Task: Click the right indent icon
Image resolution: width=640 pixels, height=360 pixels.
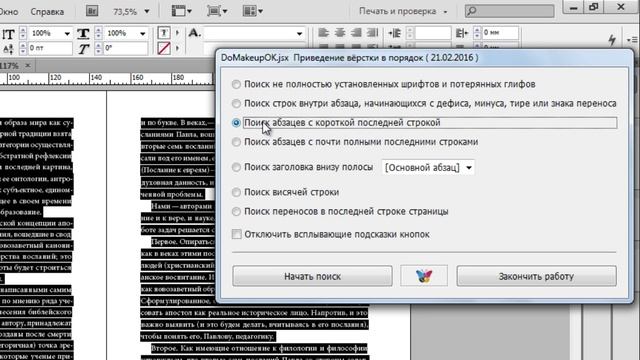Action: 461,33
